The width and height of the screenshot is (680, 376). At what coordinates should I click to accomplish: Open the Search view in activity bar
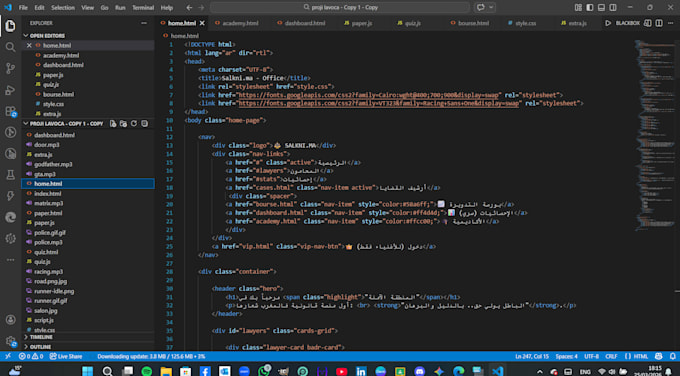(10, 47)
